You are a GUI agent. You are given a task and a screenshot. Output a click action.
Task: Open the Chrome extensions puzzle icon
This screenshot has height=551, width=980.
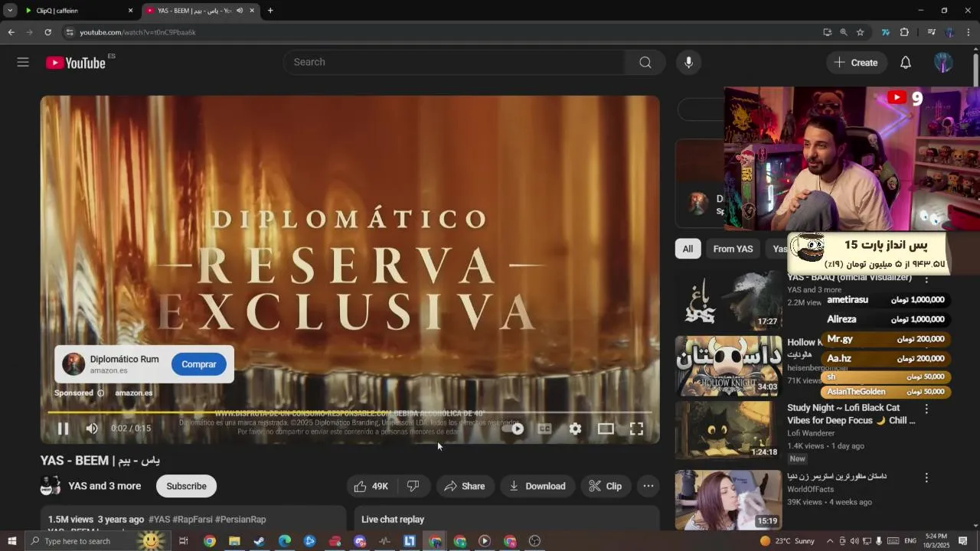[x=904, y=32]
